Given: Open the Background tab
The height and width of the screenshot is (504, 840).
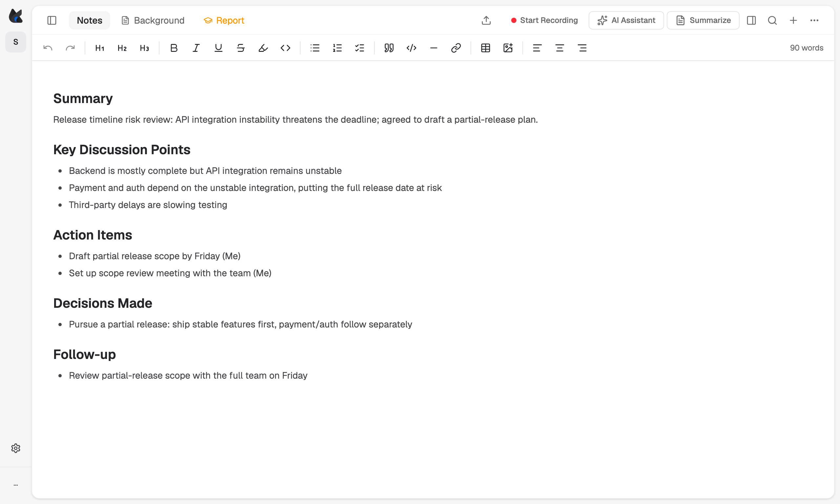Looking at the screenshot, I should 153,20.
